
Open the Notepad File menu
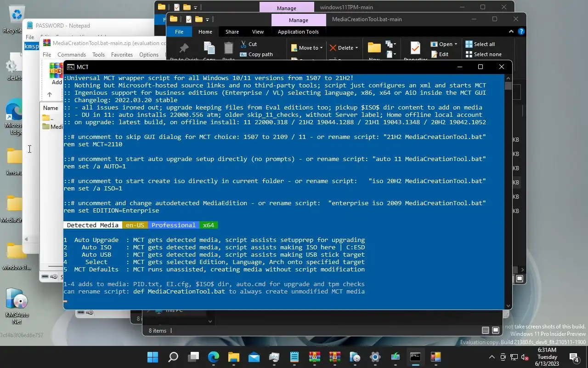(x=30, y=37)
